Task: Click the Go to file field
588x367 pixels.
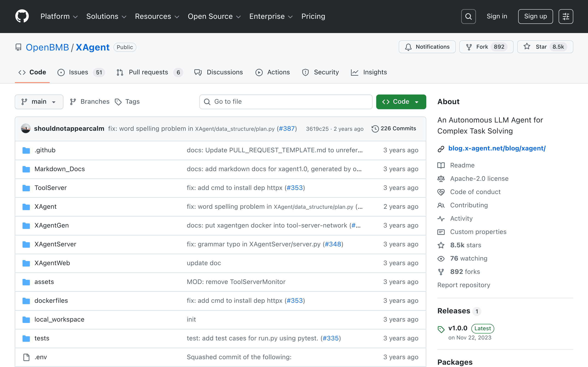Action: click(x=286, y=102)
